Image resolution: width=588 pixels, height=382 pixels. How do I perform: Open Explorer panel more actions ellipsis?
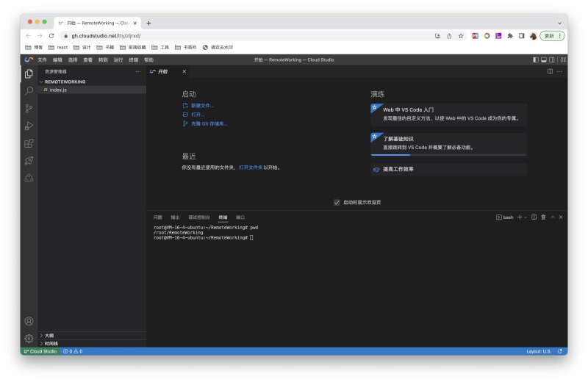pos(138,71)
